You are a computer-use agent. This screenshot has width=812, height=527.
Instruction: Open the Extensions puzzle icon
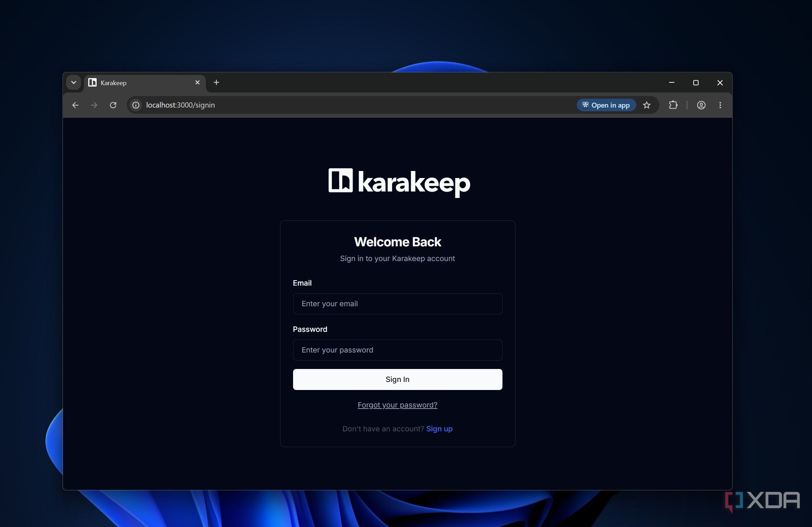(673, 105)
